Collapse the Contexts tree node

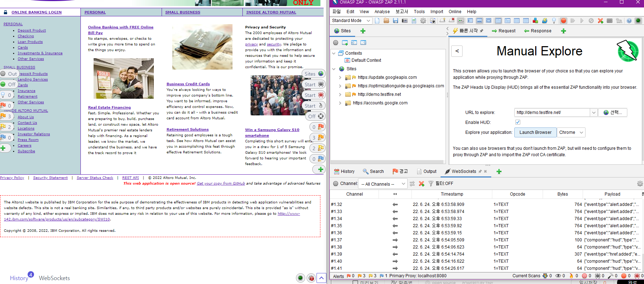(x=334, y=53)
